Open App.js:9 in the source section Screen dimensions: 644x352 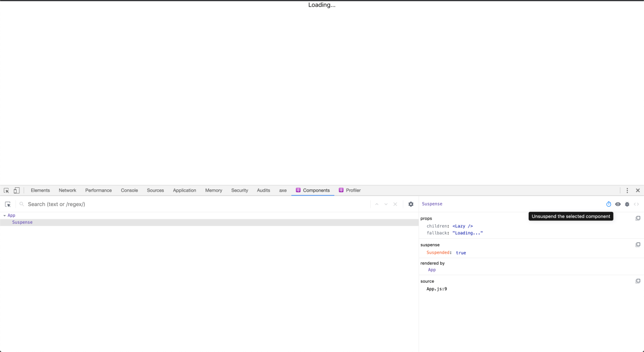436,289
